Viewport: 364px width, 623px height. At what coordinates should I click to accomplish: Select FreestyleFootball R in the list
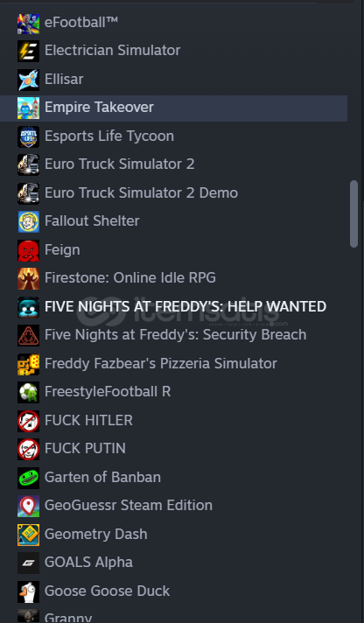tap(173, 392)
